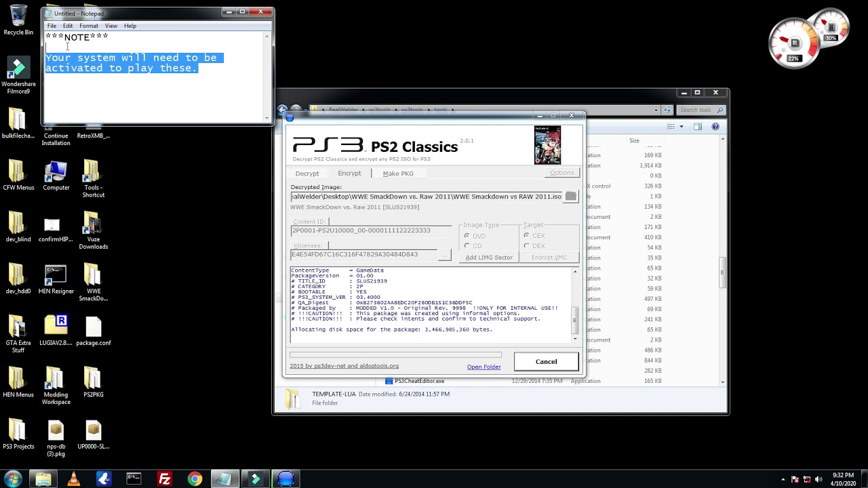Expand Explorer address bar history dropdown
868x488 pixels.
pyautogui.click(x=656, y=110)
